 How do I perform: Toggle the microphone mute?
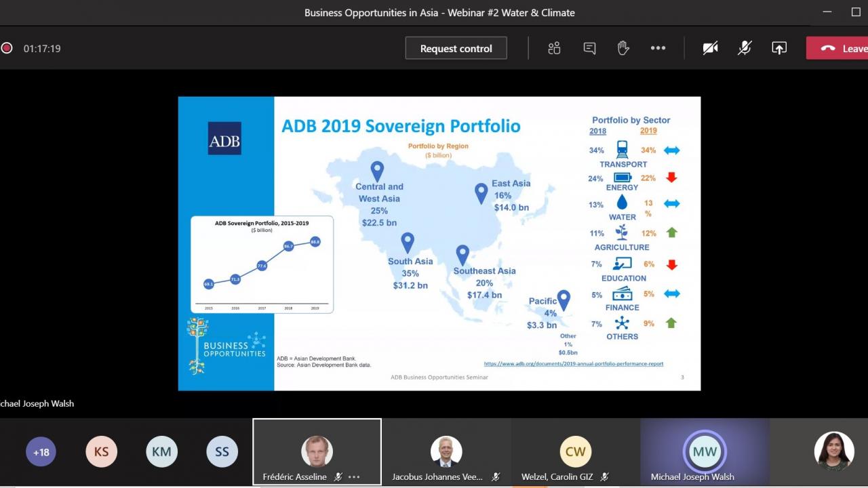coord(745,48)
